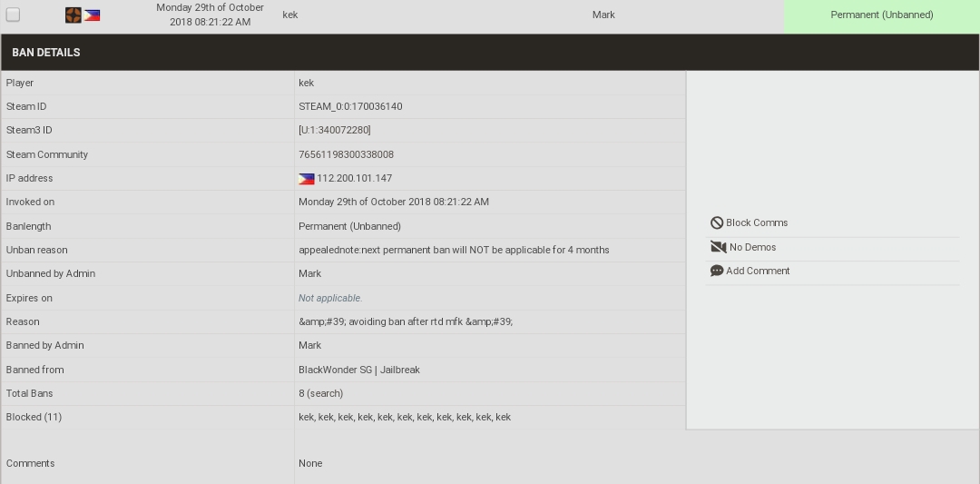980x484 pixels.
Task: Click player name kek in ban list row
Action: point(290,15)
